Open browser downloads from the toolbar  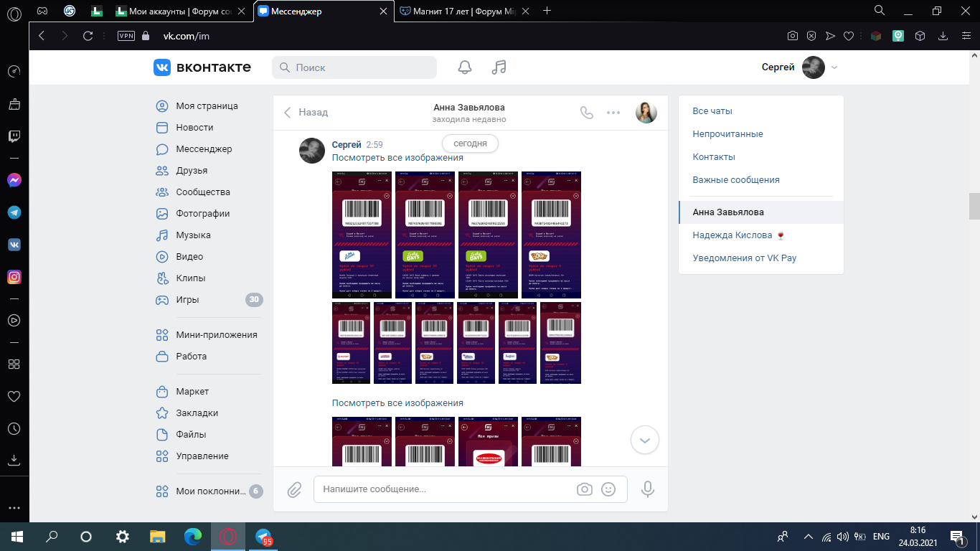944,36
